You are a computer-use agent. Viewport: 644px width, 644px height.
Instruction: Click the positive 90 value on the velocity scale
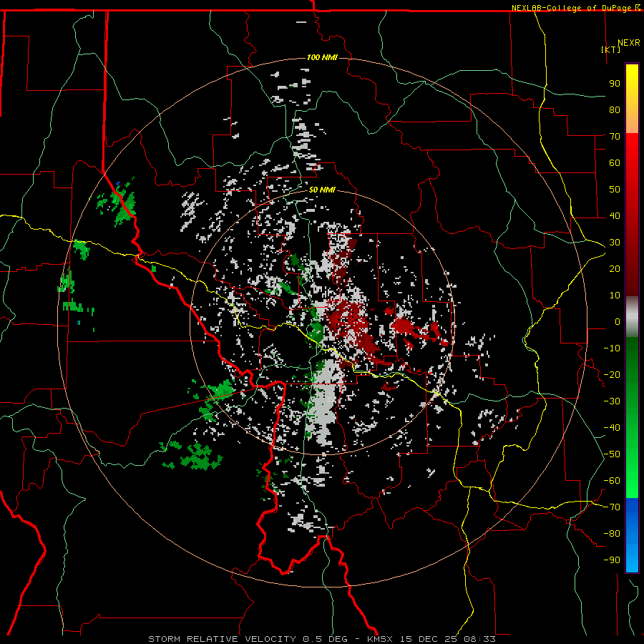tap(615, 84)
